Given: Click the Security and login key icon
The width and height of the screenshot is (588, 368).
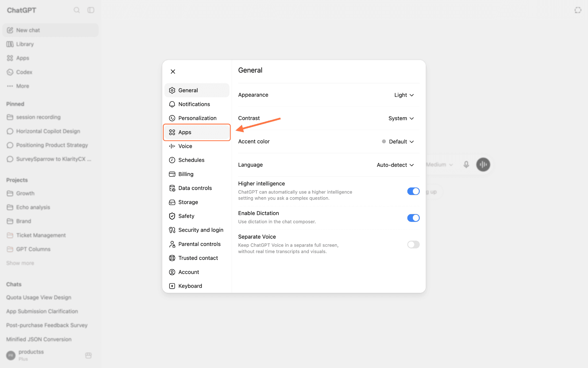Looking at the screenshot, I should click(172, 230).
